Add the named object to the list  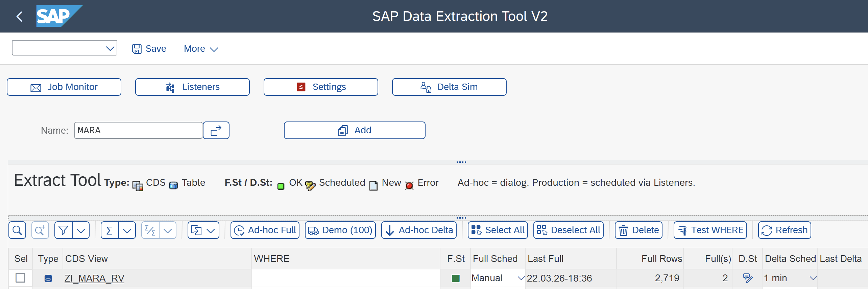click(x=355, y=130)
